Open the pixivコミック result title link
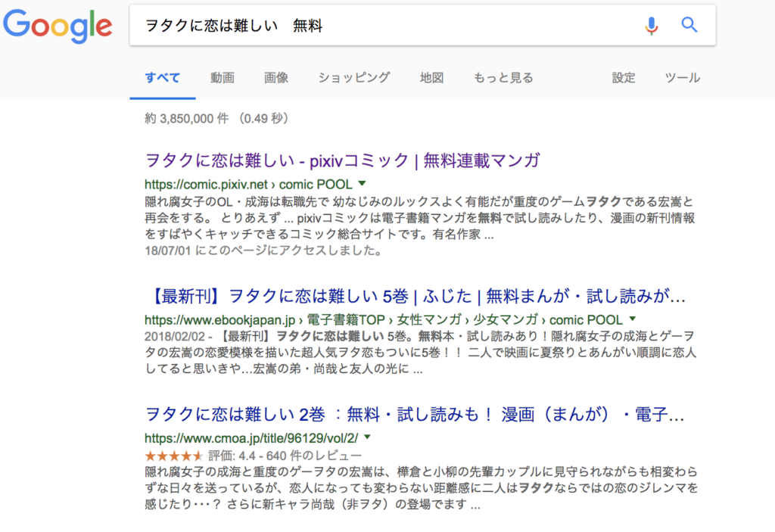 (343, 160)
